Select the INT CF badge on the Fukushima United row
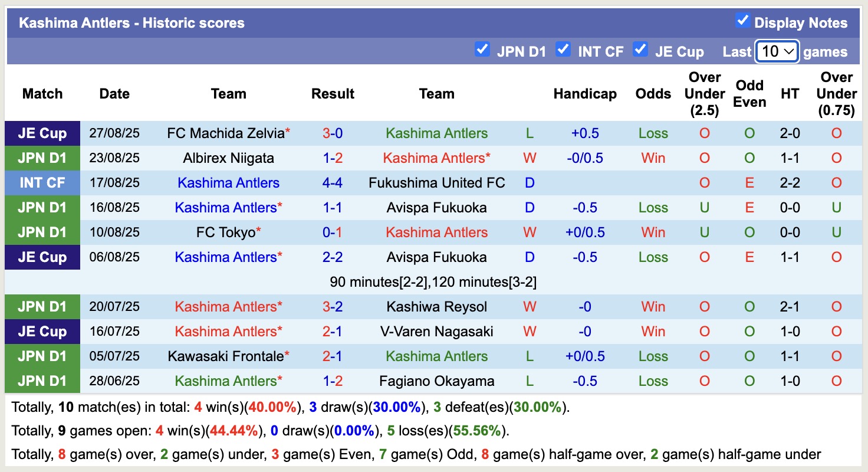 tap(42, 183)
